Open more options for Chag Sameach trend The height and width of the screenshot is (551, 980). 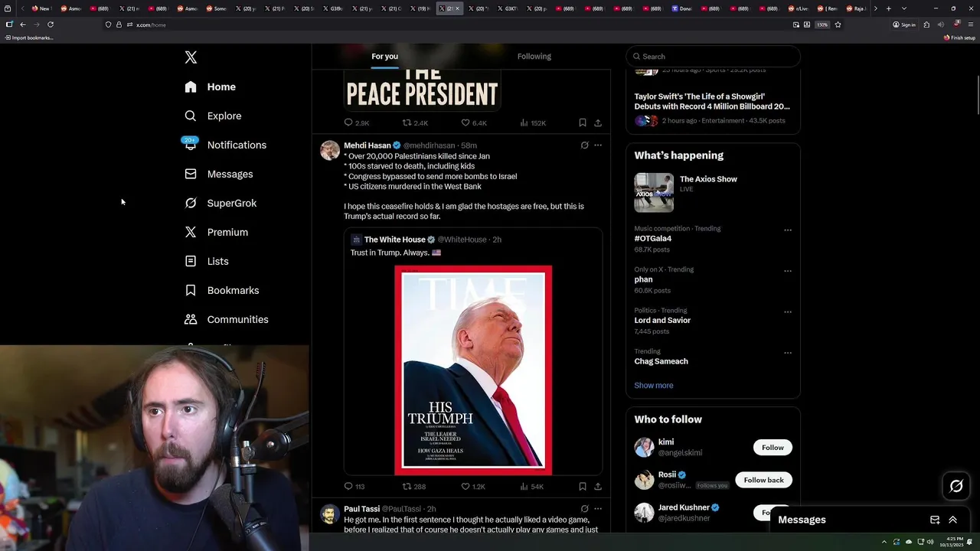pyautogui.click(x=788, y=354)
